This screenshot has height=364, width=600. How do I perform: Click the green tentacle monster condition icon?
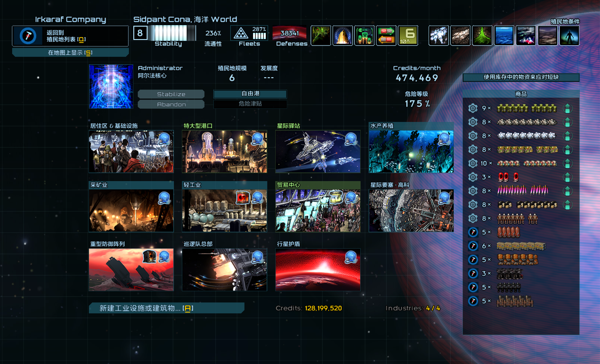[x=321, y=36]
